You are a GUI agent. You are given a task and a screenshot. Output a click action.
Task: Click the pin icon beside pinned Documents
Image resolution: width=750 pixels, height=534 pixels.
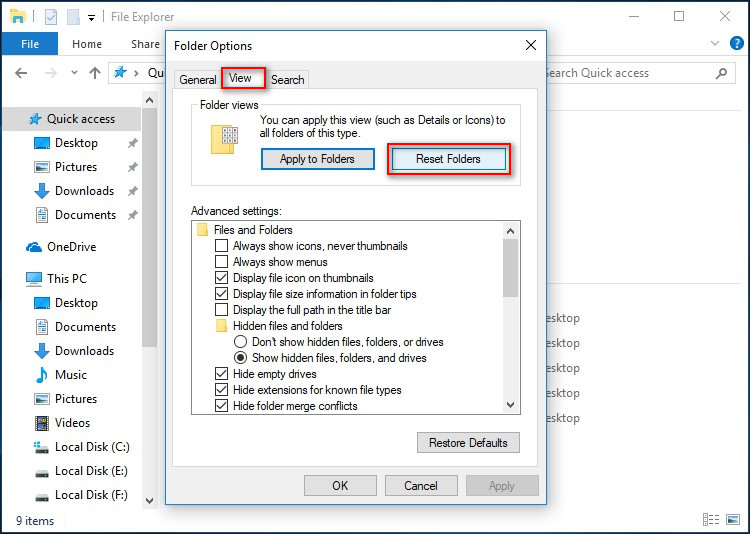coord(132,215)
